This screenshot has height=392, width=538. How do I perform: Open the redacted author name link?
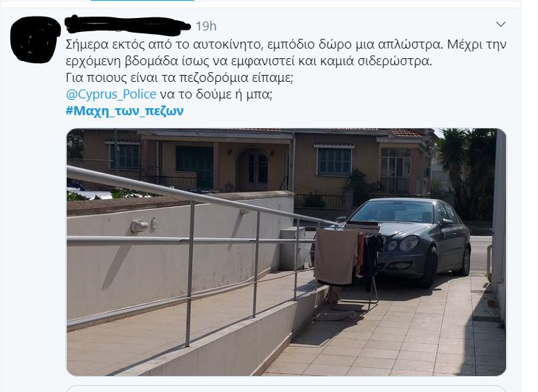[x=128, y=26]
